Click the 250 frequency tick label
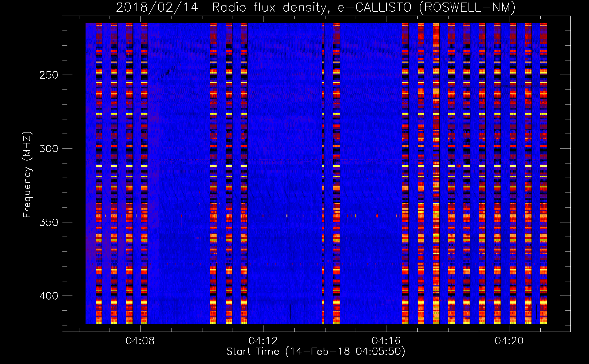Image resolution: width=589 pixels, height=364 pixels. pyautogui.click(x=49, y=75)
